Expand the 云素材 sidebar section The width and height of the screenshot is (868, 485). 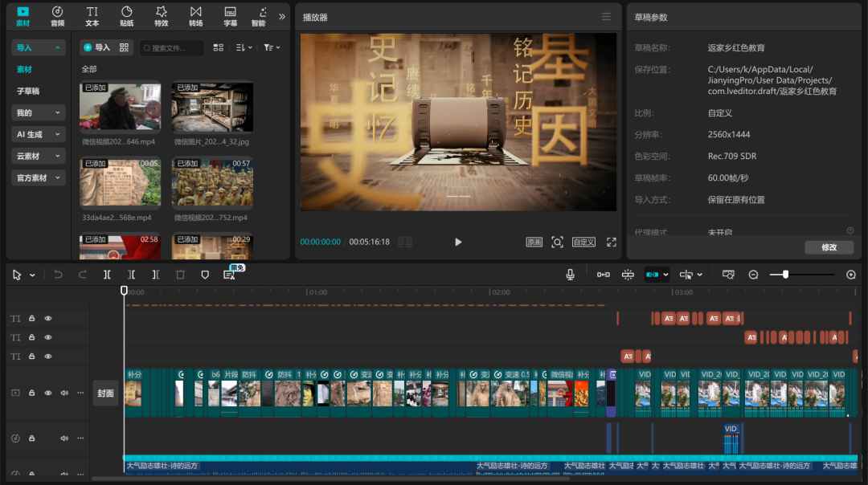(38, 156)
